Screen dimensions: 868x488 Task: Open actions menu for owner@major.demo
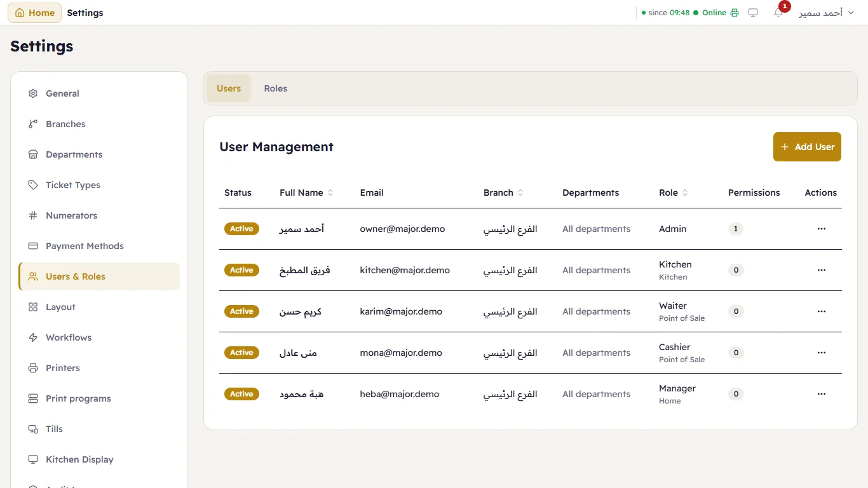point(822,229)
